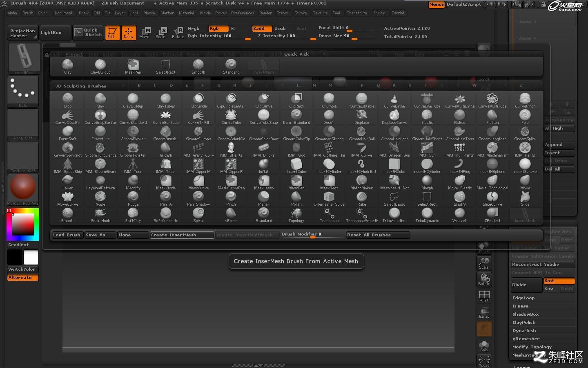Screen dimensions: 588x368
Task: Open the Zplugin menu
Action: coord(379,13)
